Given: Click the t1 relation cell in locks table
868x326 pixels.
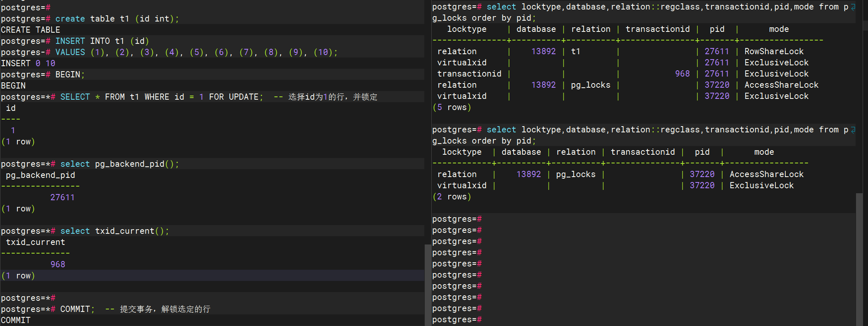Looking at the screenshot, I should tap(575, 52).
